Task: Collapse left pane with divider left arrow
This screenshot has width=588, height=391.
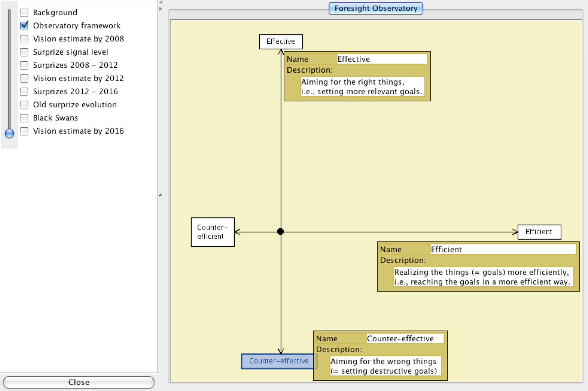Action: (x=161, y=2)
